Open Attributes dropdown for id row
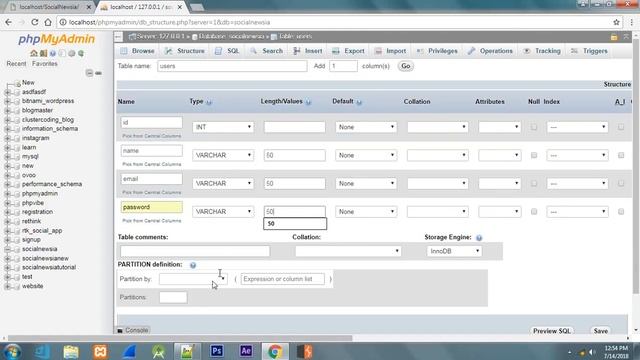Viewport: 640px width, 360px height. click(500, 127)
